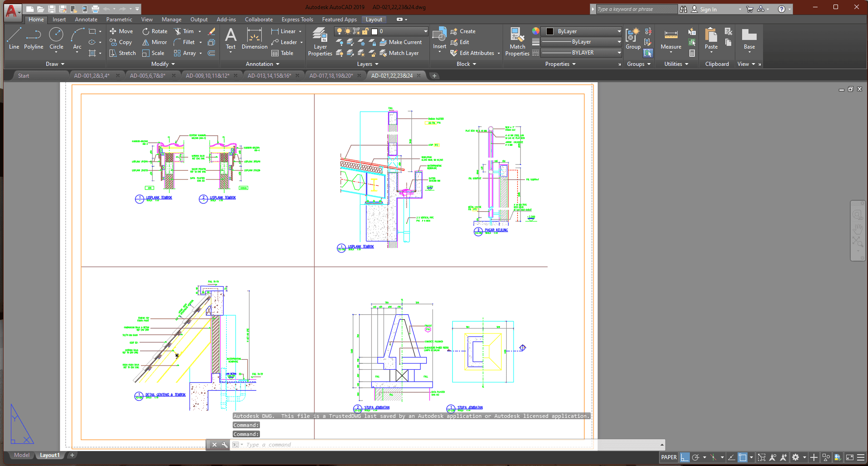Choose the Measure utility
The height and width of the screenshot is (466, 868).
coord(671,40)
